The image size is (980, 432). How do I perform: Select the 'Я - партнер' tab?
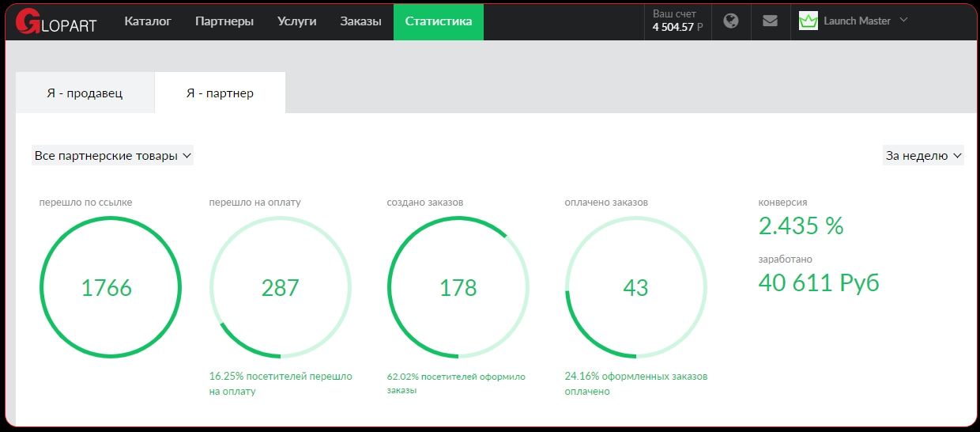(220, 93)
